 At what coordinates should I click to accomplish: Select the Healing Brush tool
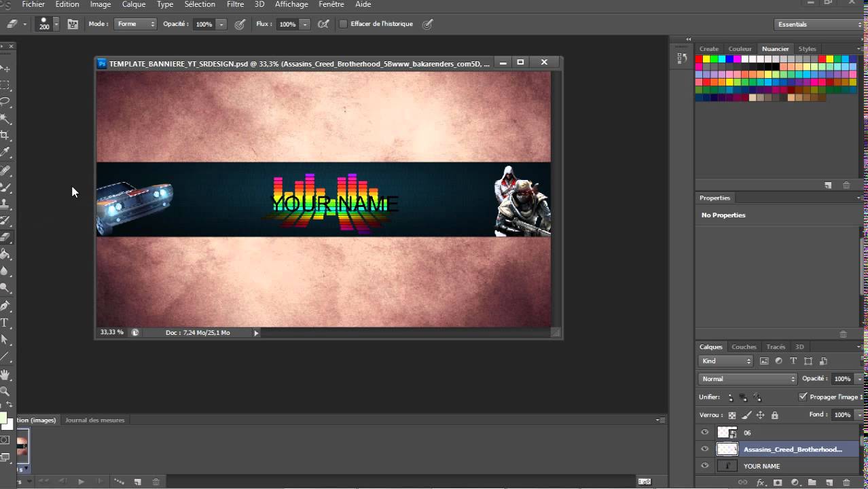pyautogui.click(x=5, y=170)
